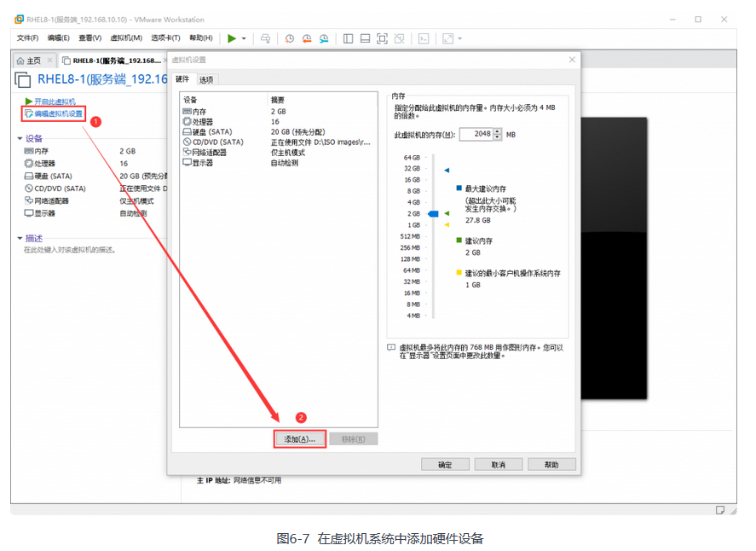The width and height of the screenshot is (756, 551).
Task: Click the console view toolbar icon
Action: pos(424,38)
